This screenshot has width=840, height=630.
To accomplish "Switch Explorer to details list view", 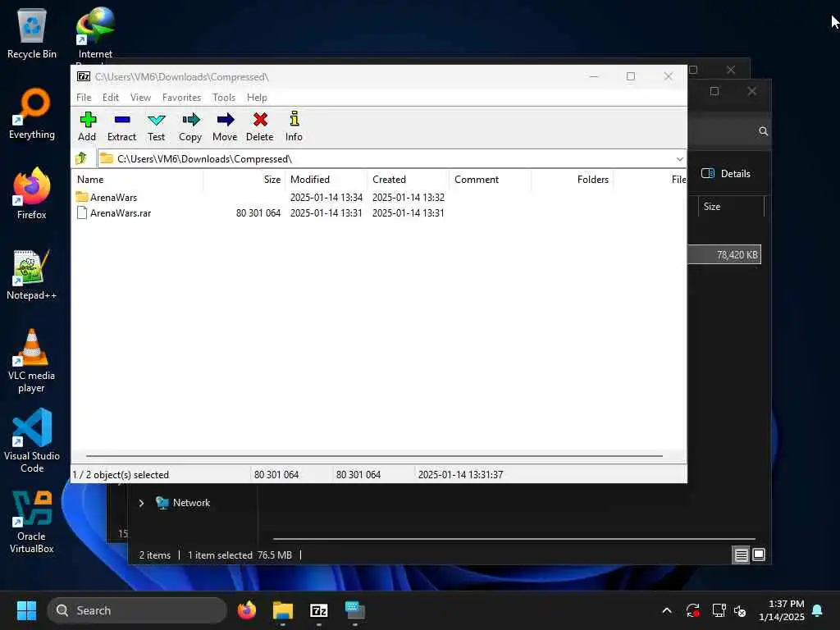I will pos(741,555).
